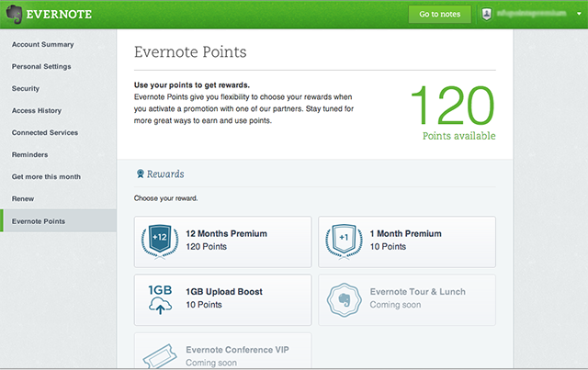Click the blurred username in header
The height and width of the screenshot is (370, 588).
[x=531, y=14]
